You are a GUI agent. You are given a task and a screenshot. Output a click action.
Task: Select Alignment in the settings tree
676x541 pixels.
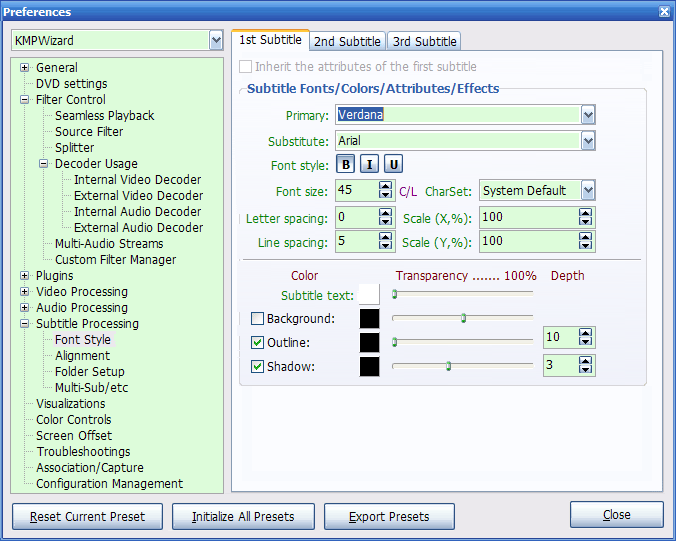82,356
